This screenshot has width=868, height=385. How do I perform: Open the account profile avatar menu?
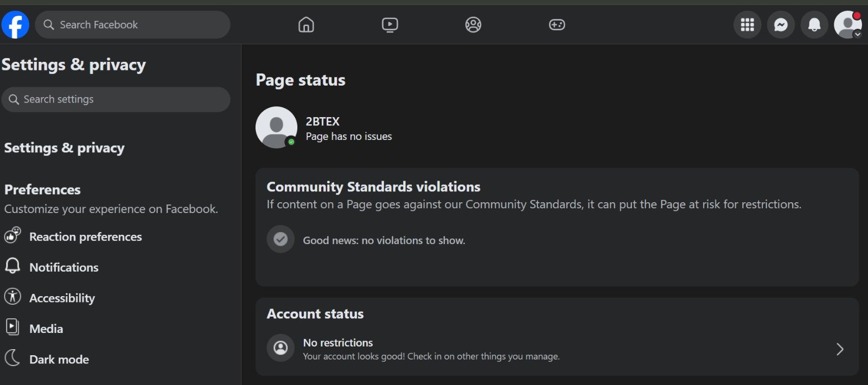848,24
